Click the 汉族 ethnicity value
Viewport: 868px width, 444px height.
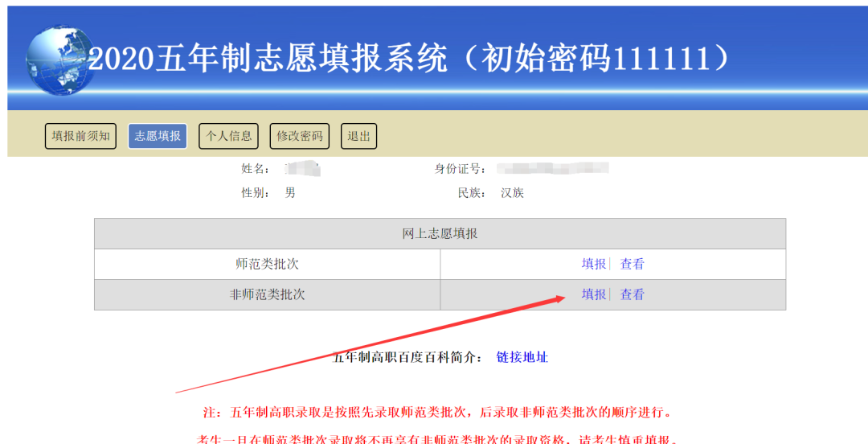[x=512, y=193]
